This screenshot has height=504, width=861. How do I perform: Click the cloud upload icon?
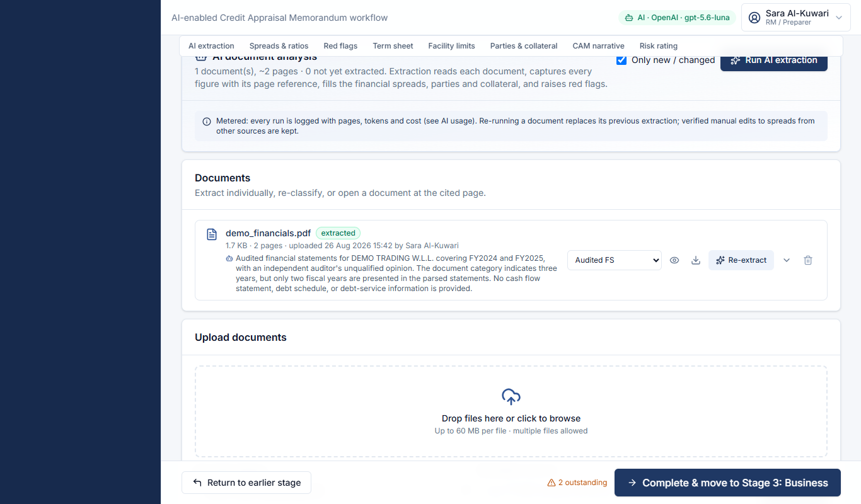click(x=511, y=396)
